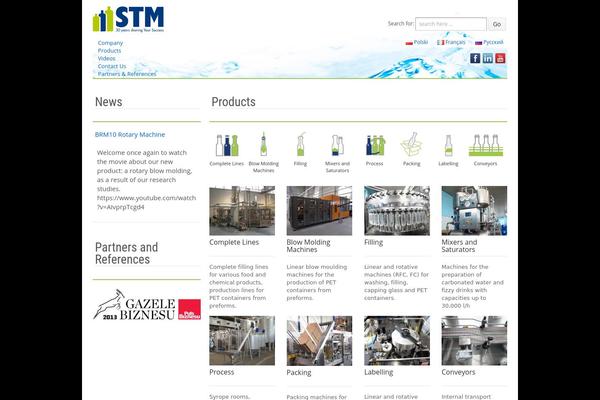Open the Contact Us menu item
This screenshot has width=600, height=400.
click(x=112, y=66)
